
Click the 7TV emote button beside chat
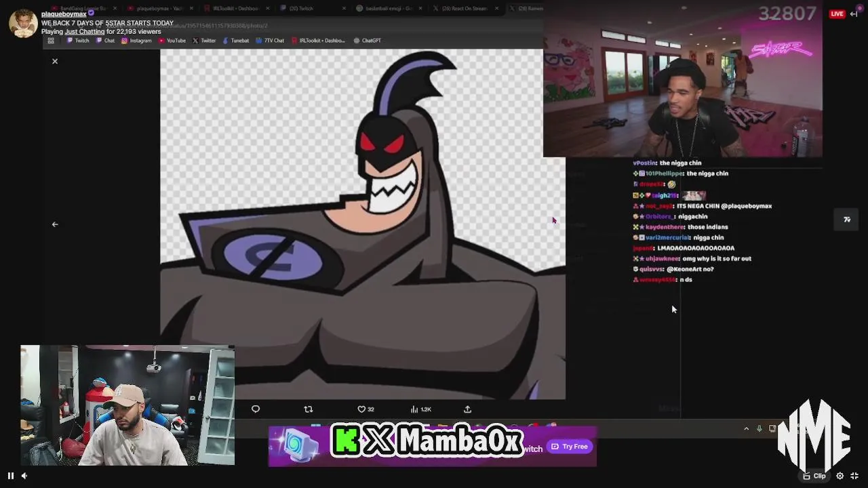[846, 220]
